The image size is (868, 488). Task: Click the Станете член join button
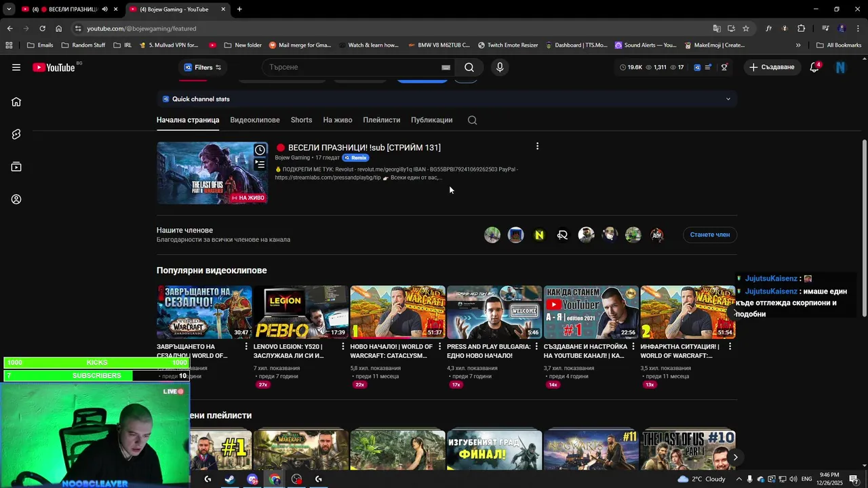click(709, 235)
